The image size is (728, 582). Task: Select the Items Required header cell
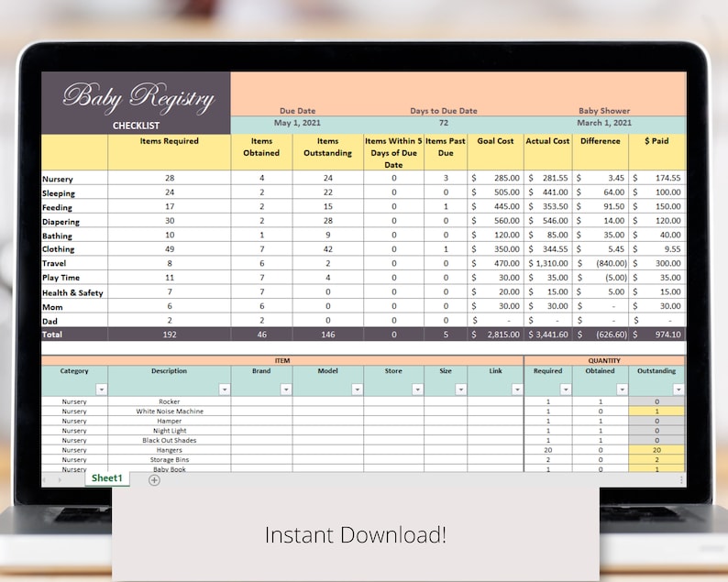(170, 152)
